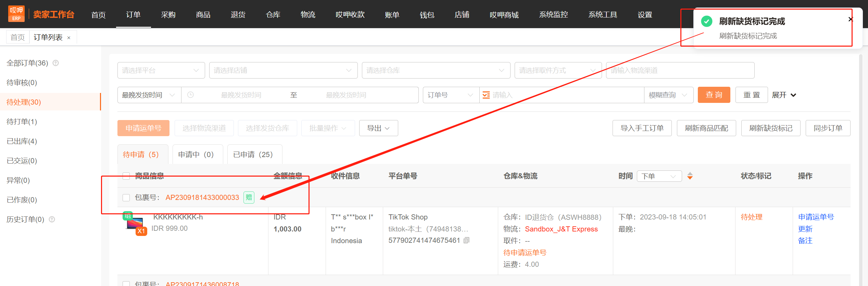The width and height of the screenshot is (868, 286).
Task: Open the 请选择取件方式 dropdown
Action: pos(558,70)
